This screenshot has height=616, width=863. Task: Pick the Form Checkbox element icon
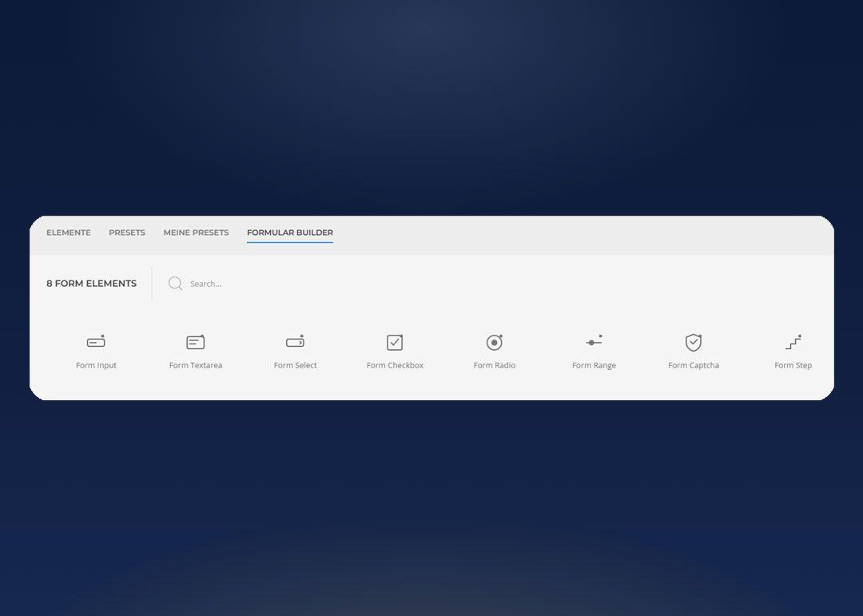[395, 343]
